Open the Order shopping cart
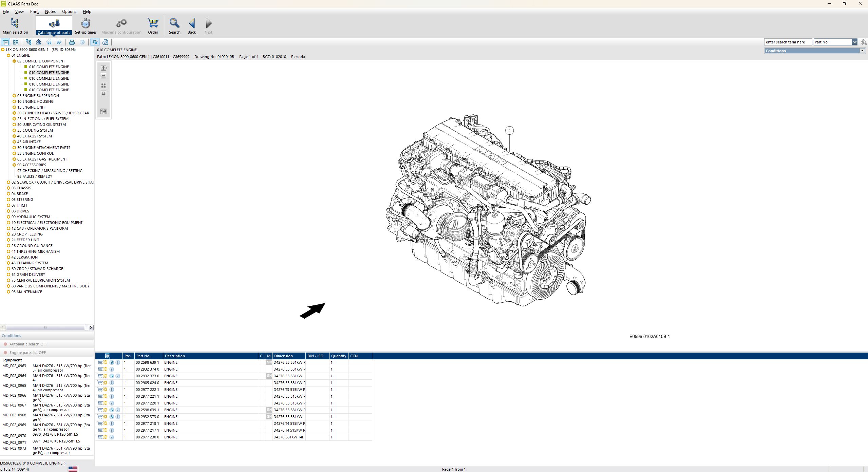 [153, 25]
